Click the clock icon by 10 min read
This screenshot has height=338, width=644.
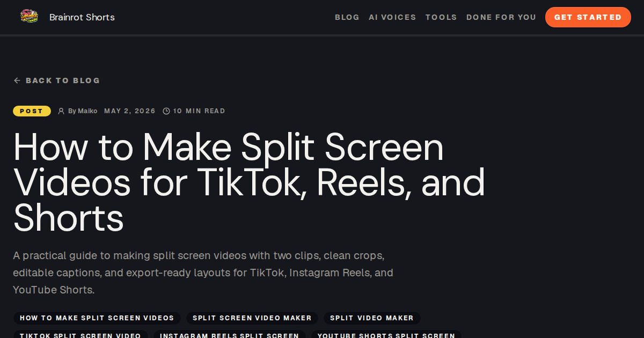pos(166,111)
